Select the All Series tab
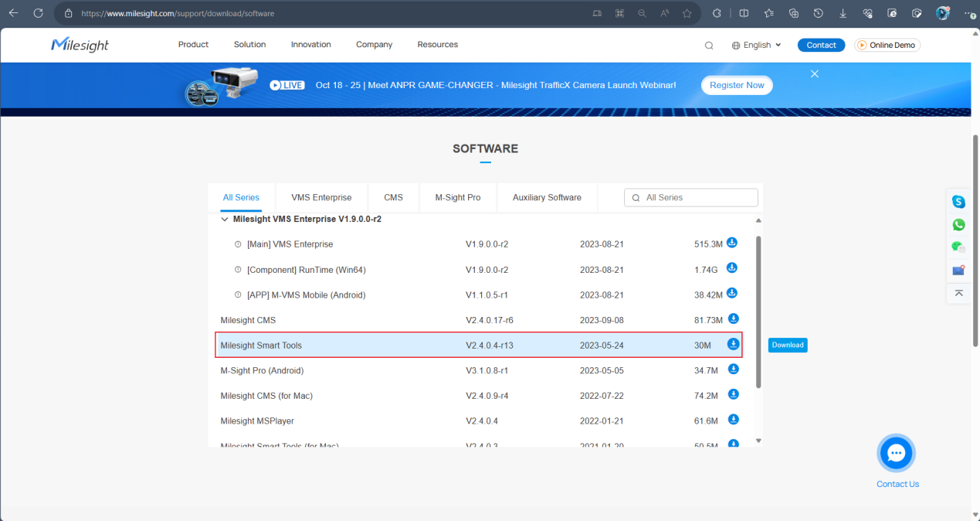980x521 pixels. click(241, 197)
